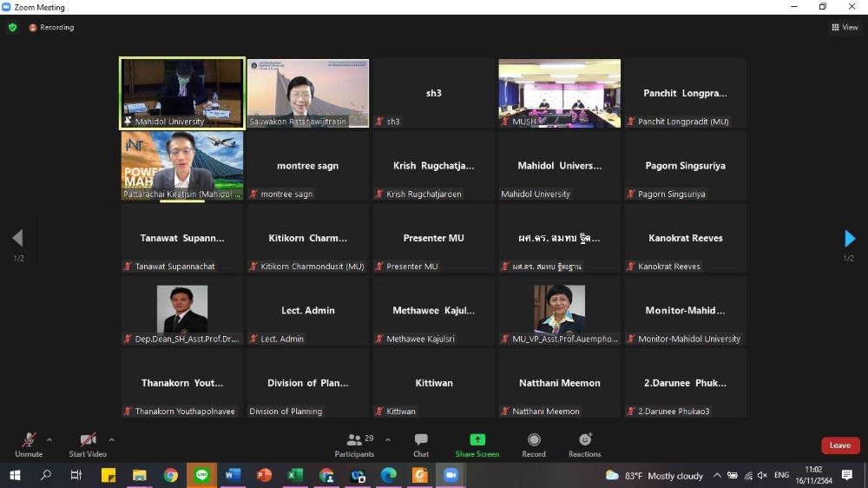Click the Lect. Admin participant tile
Image resolution: width=868 pixels, height=488 pixels.
pyautogui.click(x=308, y=311)
